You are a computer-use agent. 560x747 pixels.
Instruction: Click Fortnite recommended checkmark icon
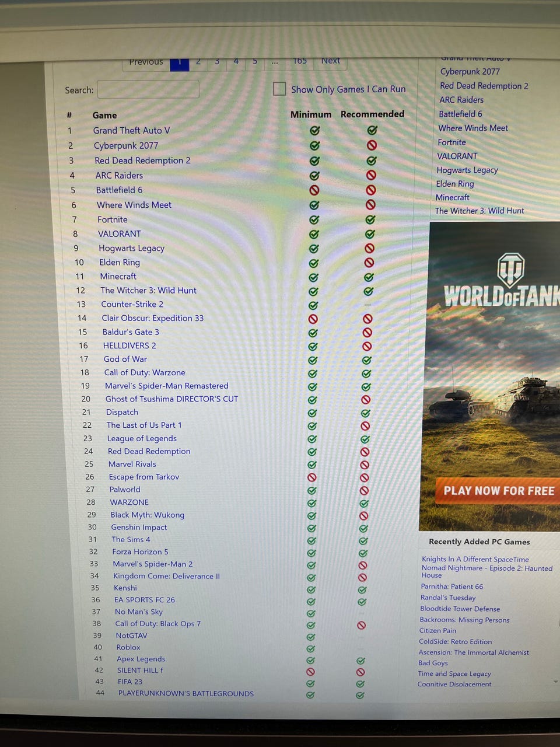tap(370, 219)
